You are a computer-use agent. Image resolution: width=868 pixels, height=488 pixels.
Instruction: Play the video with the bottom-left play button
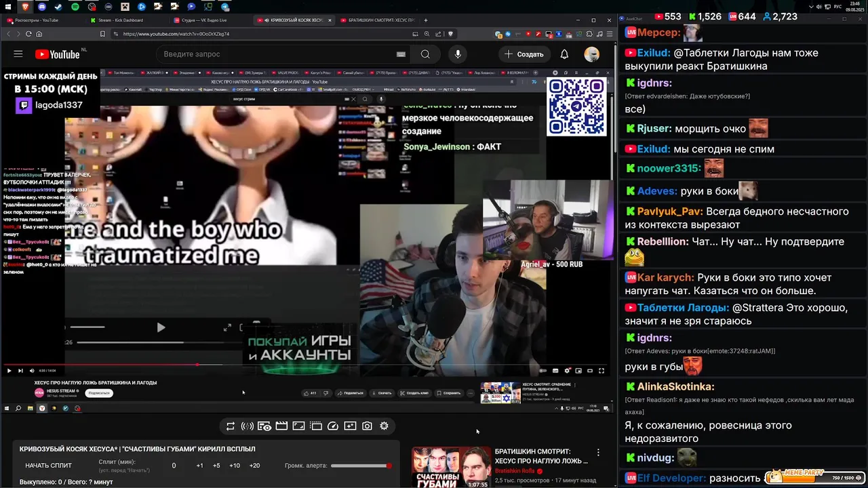pyautogui.click(x=9, y=371)
